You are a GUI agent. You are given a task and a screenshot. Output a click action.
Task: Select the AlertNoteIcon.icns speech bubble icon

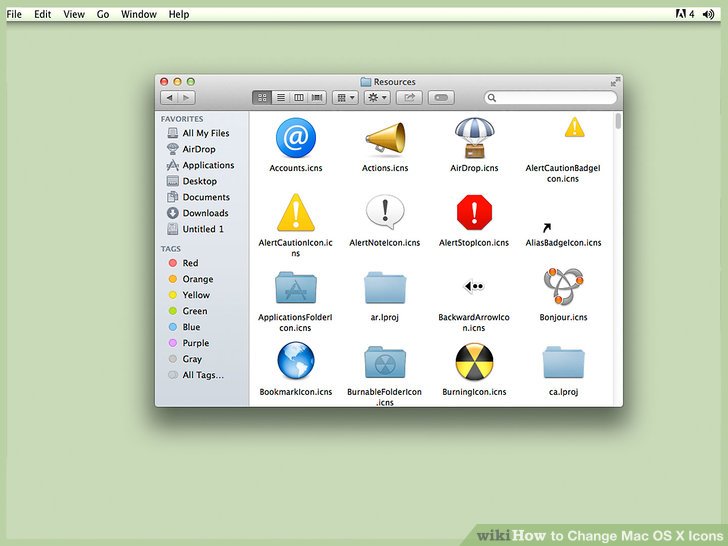(385, 212)
